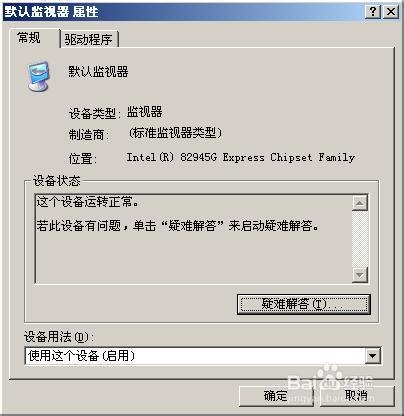Click the 默认监视器 属性 title bar
Screen dimensions: 404x416
click(183, 12)
